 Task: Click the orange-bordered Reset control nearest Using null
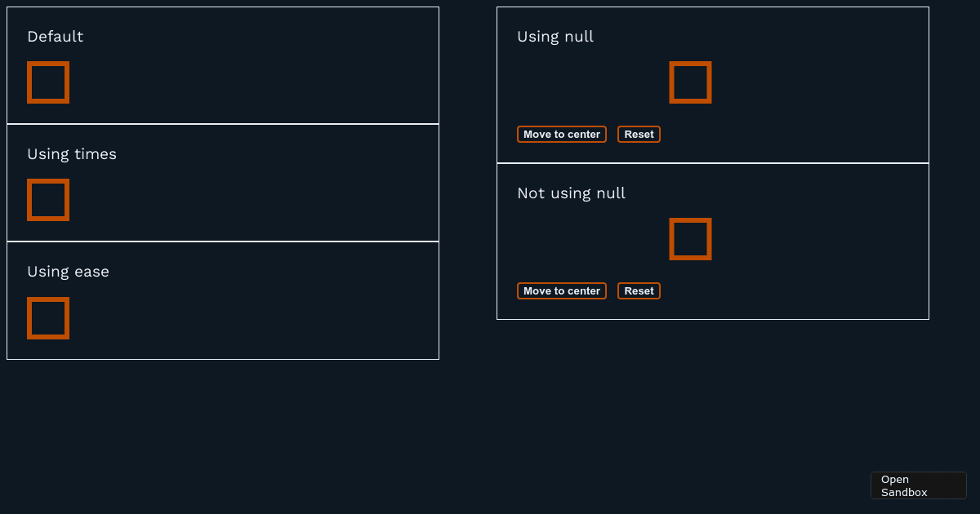tap(639, 134)
